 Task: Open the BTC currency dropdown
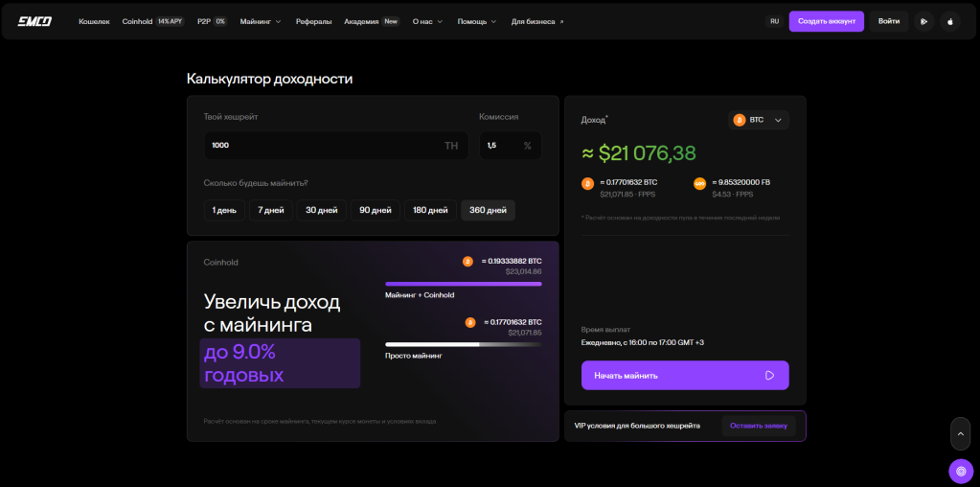pyautogui.click(x=758, y=120)
